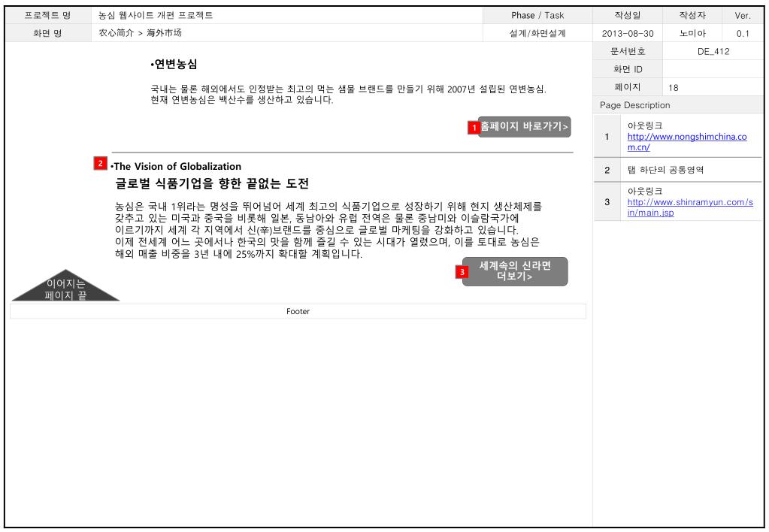Click the 페이지 label
The width and height of the screenshot is (769, 532).
[x=628, y=86]
